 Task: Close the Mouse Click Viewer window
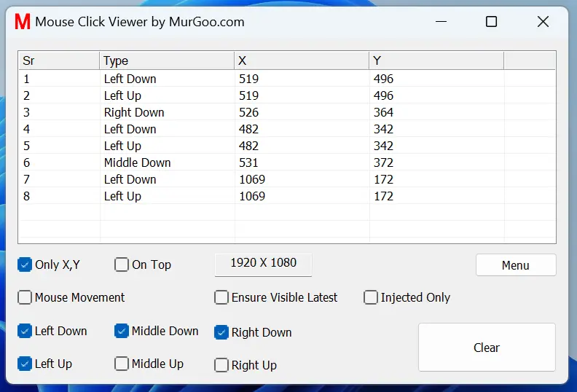(543, 22)
